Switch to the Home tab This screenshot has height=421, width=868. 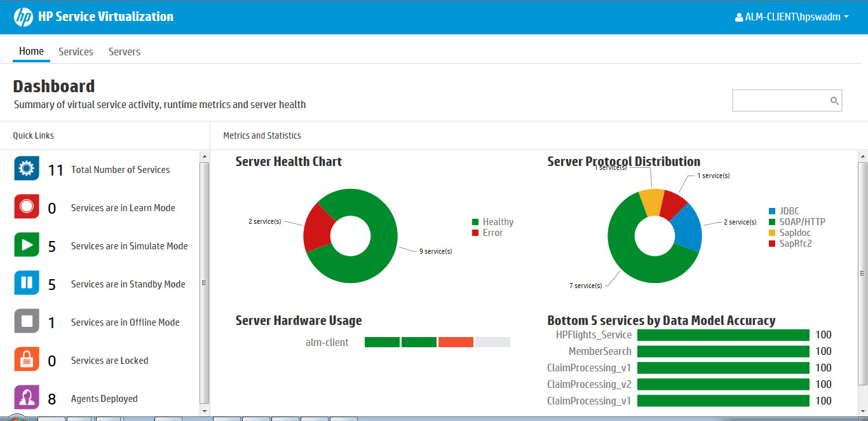click(31, 52)
